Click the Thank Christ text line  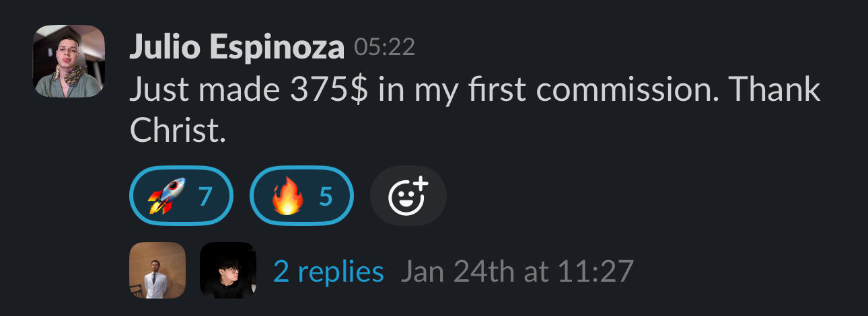(x=177, y=130)
